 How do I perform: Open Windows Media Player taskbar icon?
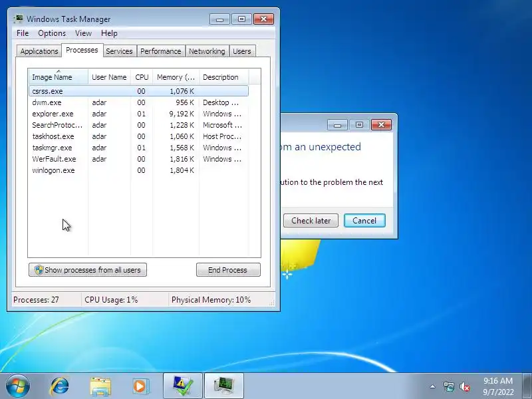[x=140, y=386]
